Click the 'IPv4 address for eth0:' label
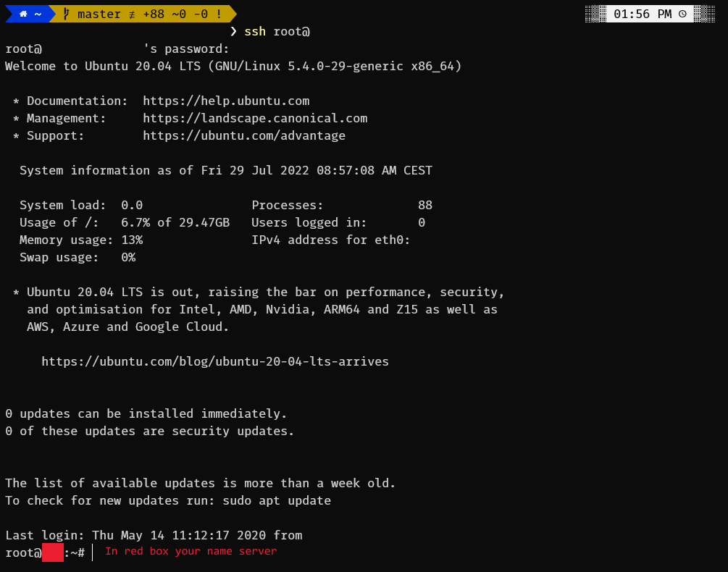Viewport: 728px width, 572px height. (x=331, y=240)
